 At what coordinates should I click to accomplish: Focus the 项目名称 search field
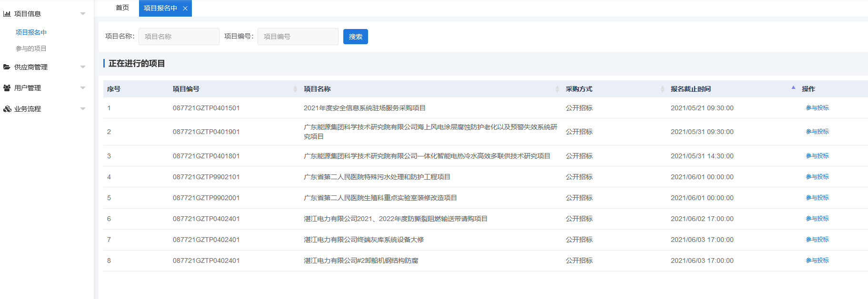click(x=179, y=37)
